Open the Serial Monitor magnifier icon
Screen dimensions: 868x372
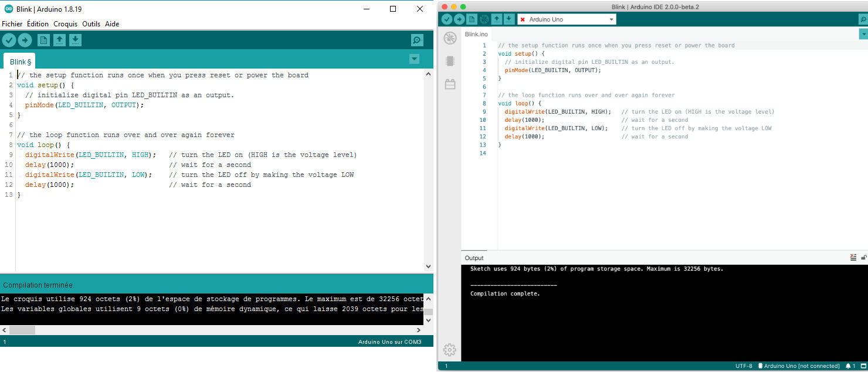[416, 40]
